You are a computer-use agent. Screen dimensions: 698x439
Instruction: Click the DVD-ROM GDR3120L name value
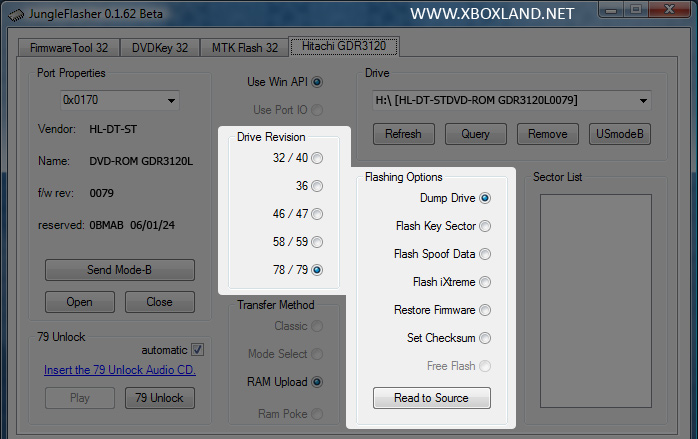[141, 161]
